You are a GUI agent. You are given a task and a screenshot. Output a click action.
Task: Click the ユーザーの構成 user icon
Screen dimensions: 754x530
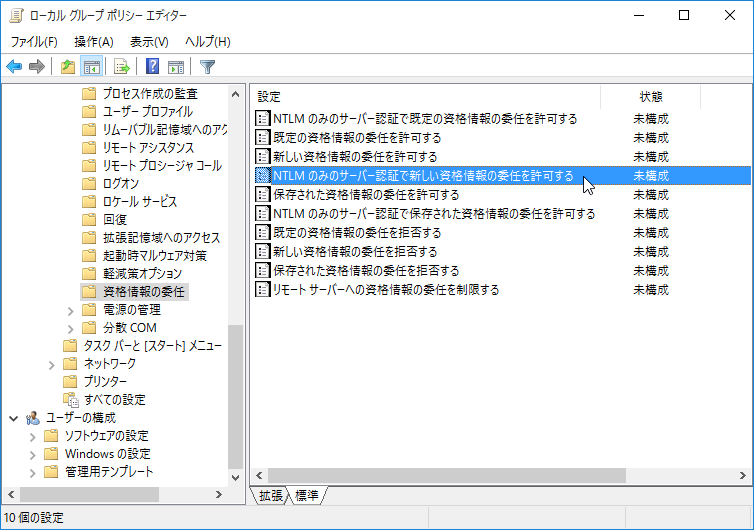coord(33,417)
